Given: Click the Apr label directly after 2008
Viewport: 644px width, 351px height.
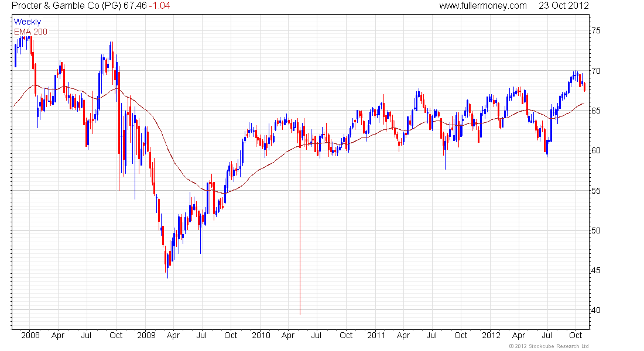Looking at the screenshot, I should pos(58,335).
